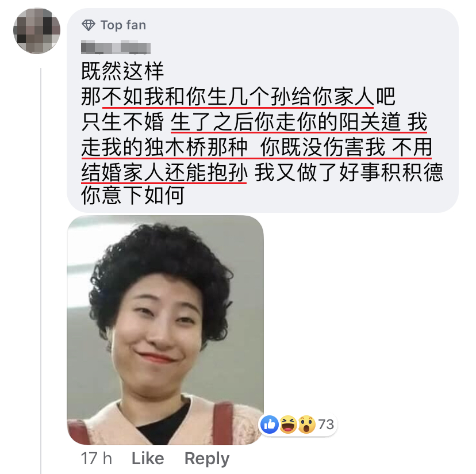
Task: Click the first comment line 既然这样
Action: coord(122,71)
